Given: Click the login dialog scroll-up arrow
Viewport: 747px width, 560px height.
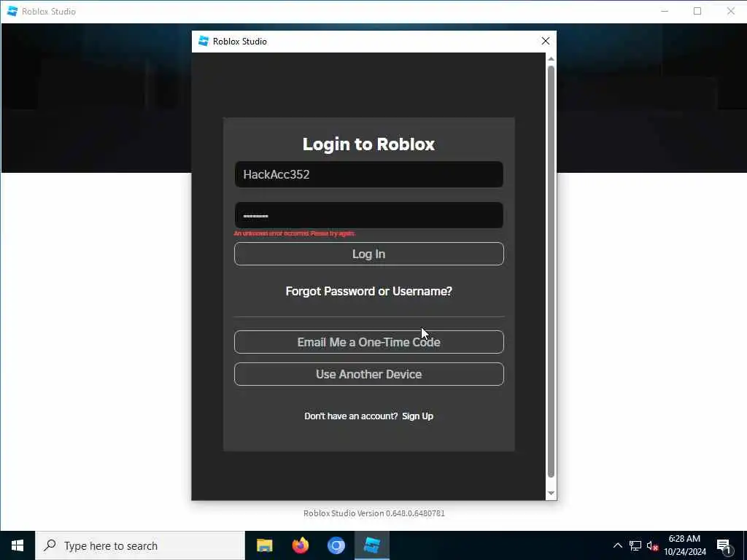Looking at the screenshot, I should (551, 58).
